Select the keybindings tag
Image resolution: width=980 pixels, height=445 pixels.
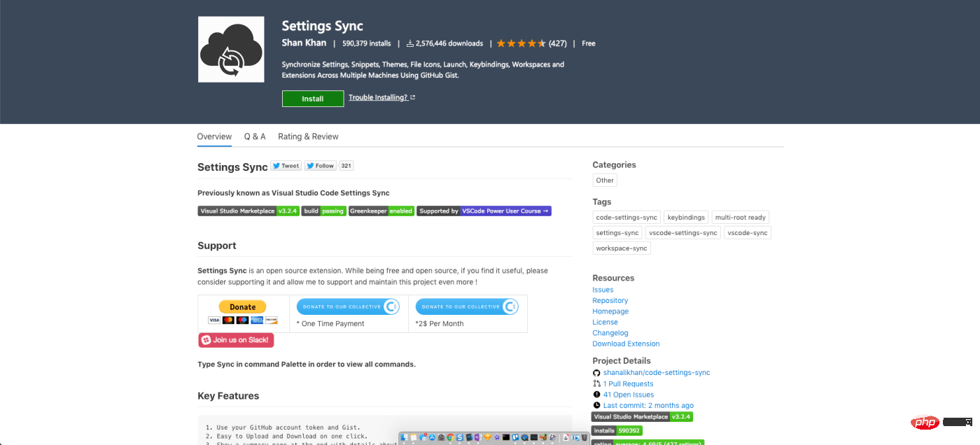pyautogui.click(x=686, y=218)
